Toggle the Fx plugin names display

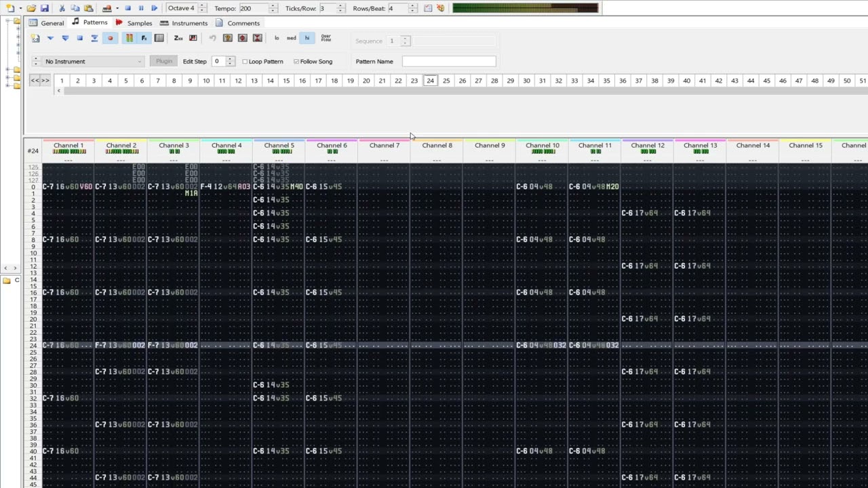[144, 38]
